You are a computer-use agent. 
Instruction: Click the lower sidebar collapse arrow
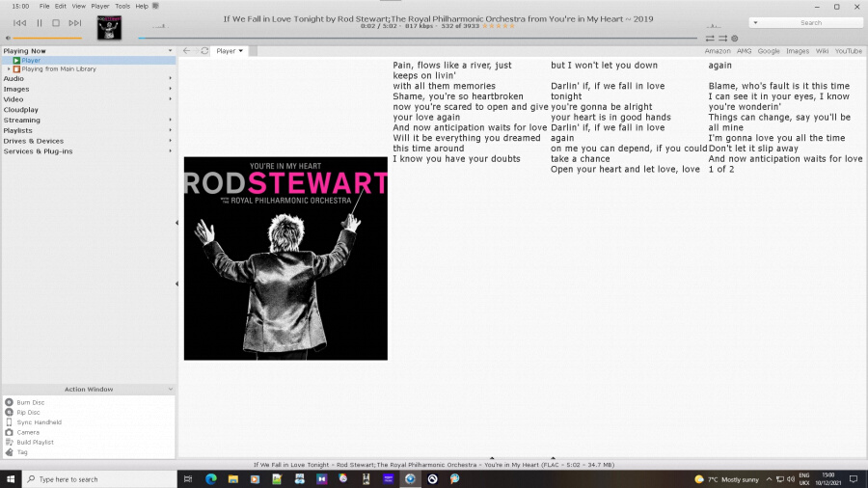point(176,284)
